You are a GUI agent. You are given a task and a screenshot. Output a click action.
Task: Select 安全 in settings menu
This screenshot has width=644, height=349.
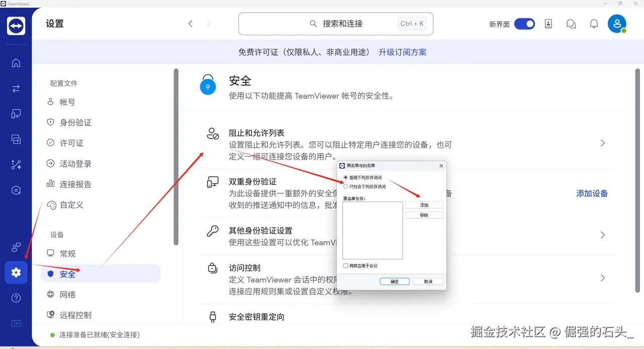101,274
